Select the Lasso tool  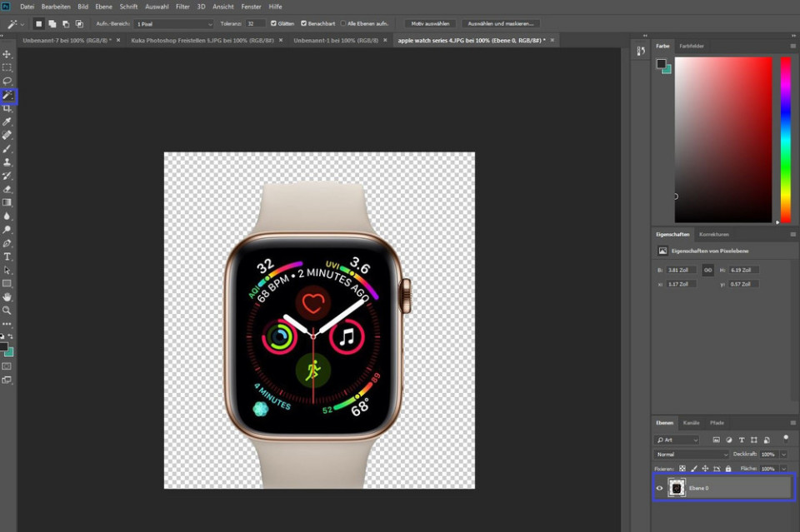(7, 82)
